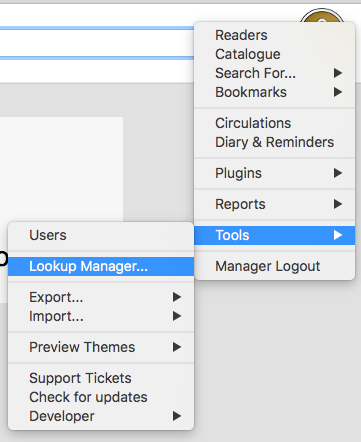Screen dimensions: 361x442
Task: Open Lookup Manager...
Action: 101,266
